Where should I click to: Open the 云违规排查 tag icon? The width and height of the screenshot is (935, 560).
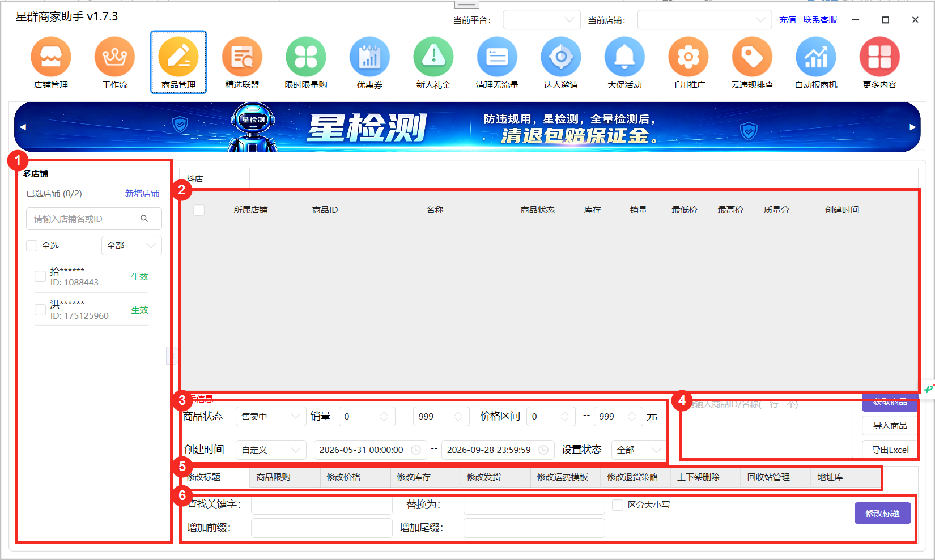coord(752,57)
